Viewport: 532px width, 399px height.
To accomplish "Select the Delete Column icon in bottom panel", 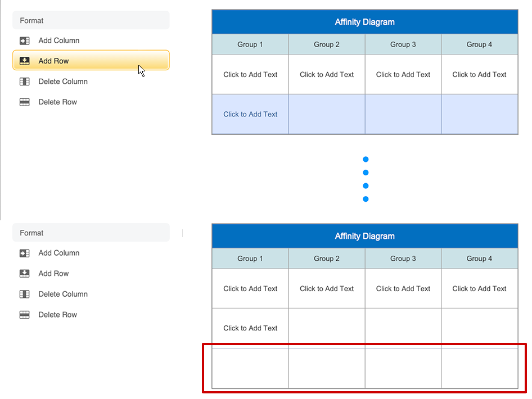I will tap(24, 294).
